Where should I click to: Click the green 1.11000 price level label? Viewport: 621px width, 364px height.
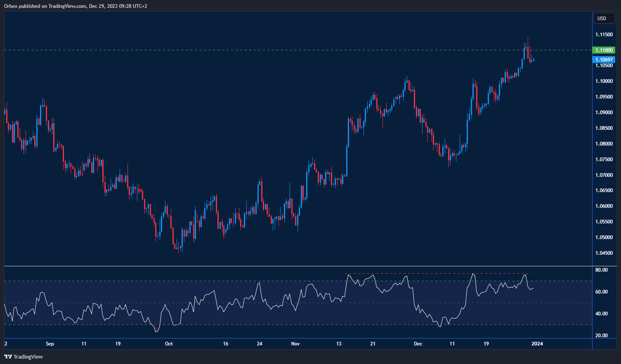point(604,50)
